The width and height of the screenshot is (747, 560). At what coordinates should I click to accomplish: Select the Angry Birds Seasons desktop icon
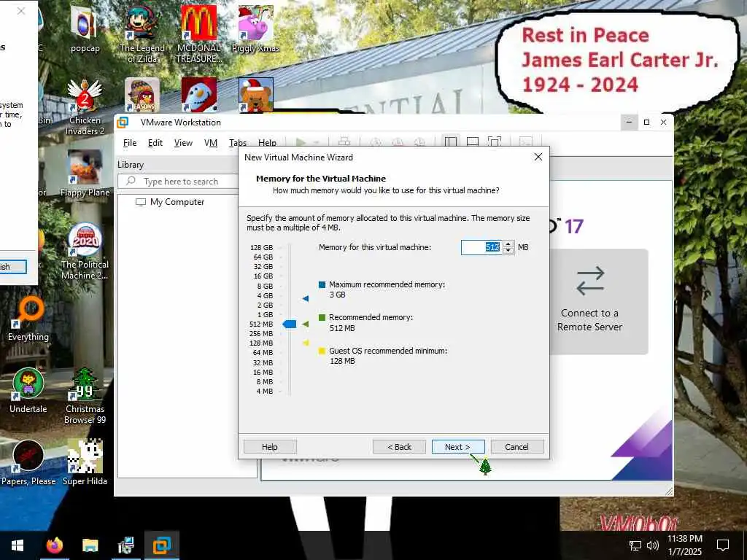(x=142, y=96)
